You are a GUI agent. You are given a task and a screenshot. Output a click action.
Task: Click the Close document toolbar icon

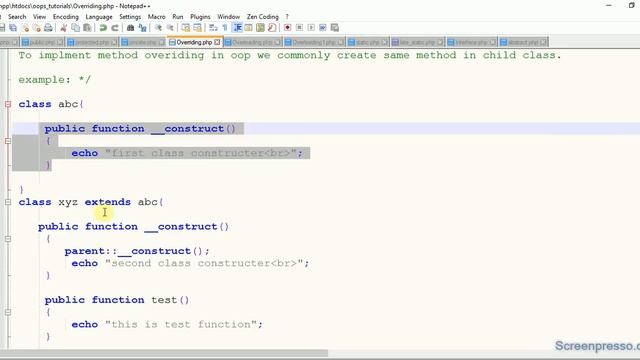pyautogui.click(x=25, y=28)
